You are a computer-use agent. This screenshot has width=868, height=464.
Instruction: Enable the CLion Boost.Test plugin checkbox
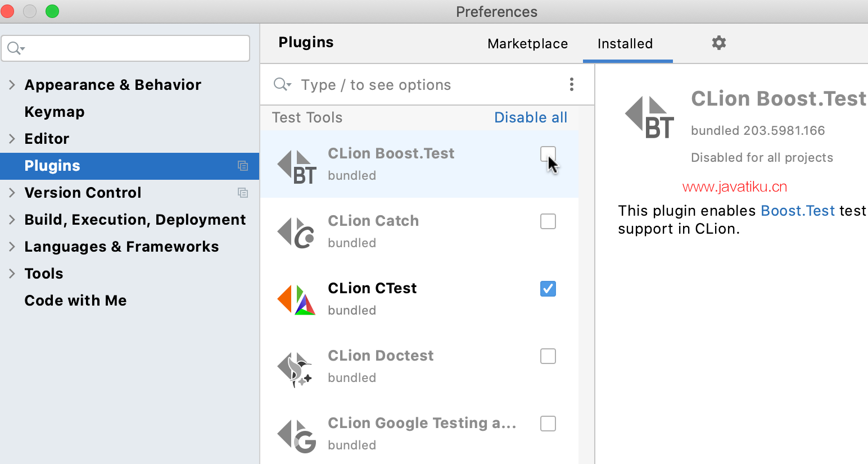click(548, 154)
